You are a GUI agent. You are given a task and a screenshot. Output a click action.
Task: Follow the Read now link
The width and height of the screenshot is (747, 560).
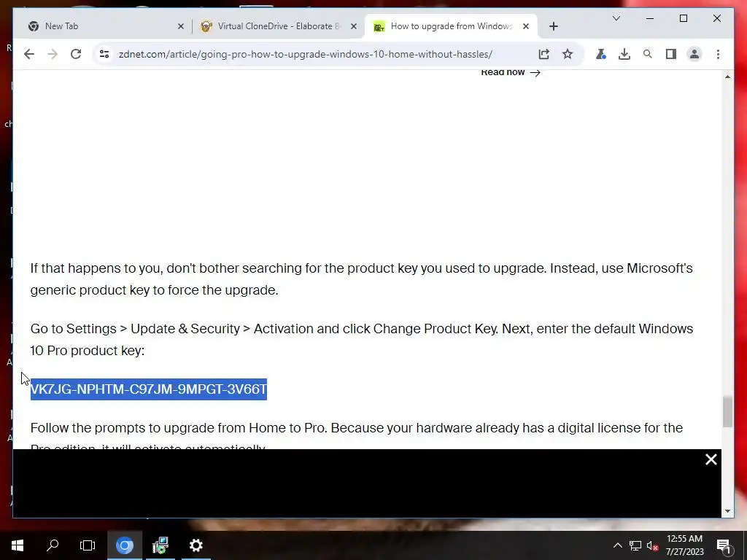tap(510, 72)
